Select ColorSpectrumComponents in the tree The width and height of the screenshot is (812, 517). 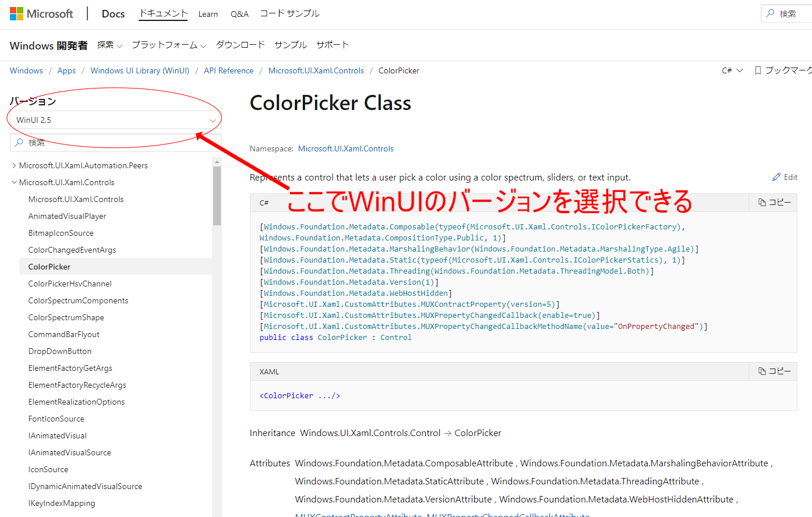pyautogui.click(x=79, y=300)
